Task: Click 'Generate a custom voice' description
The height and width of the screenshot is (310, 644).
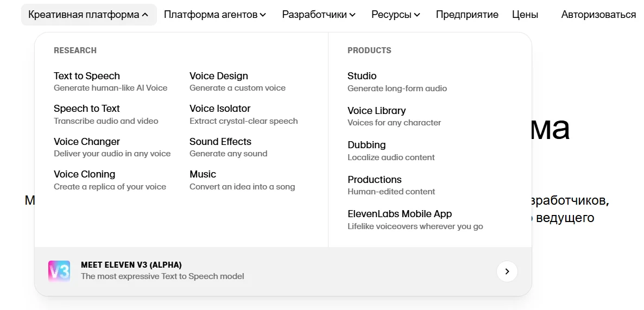Action: coord(237,88)
